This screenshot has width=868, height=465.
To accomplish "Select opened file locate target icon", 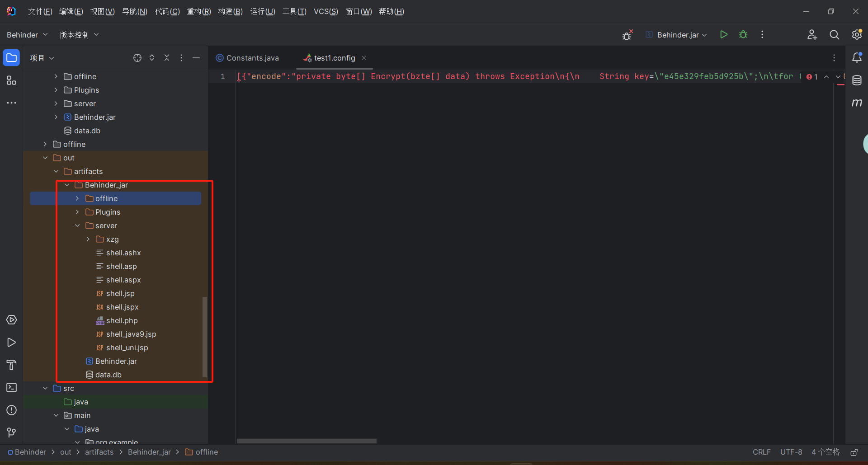I will click(137, 58).
